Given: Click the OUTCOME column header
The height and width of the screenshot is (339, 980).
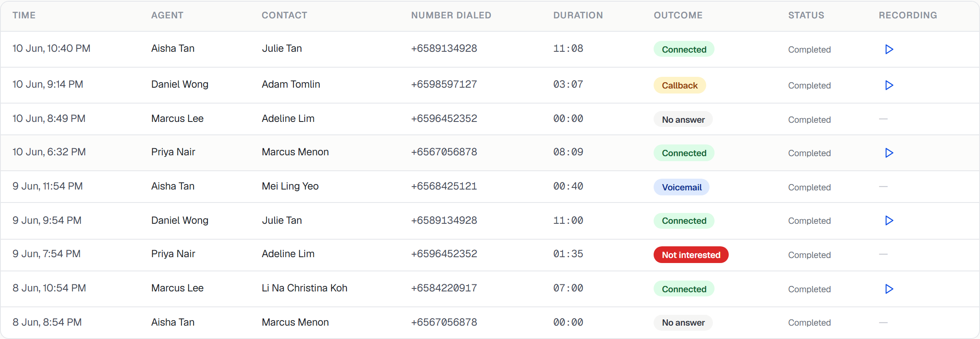Looking at the screenshot, I should 678,15.
